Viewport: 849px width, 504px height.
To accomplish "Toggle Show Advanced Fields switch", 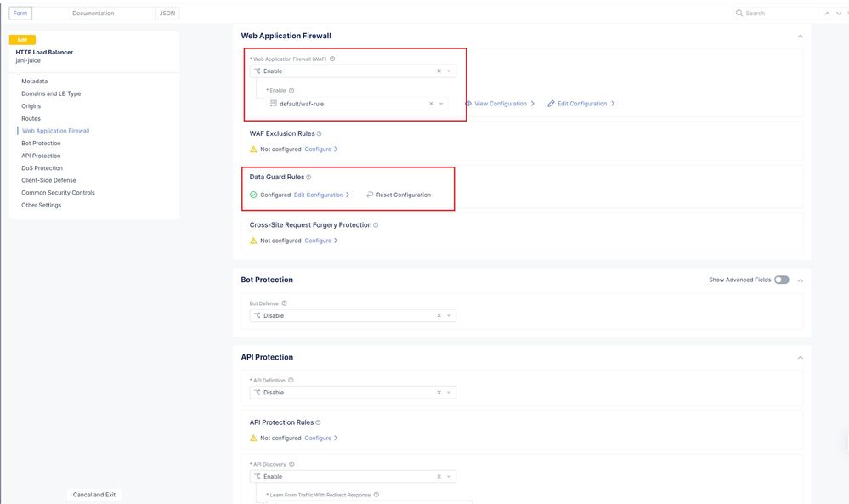I will (x=781, y=280).
